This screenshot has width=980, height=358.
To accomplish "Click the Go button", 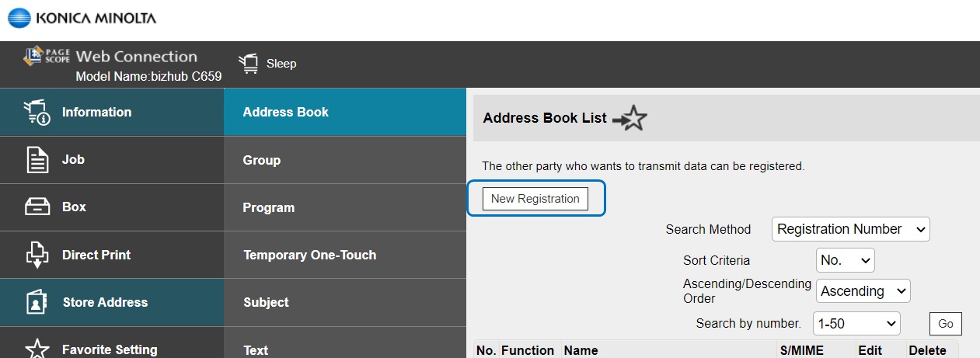I will tap(945, 323).
